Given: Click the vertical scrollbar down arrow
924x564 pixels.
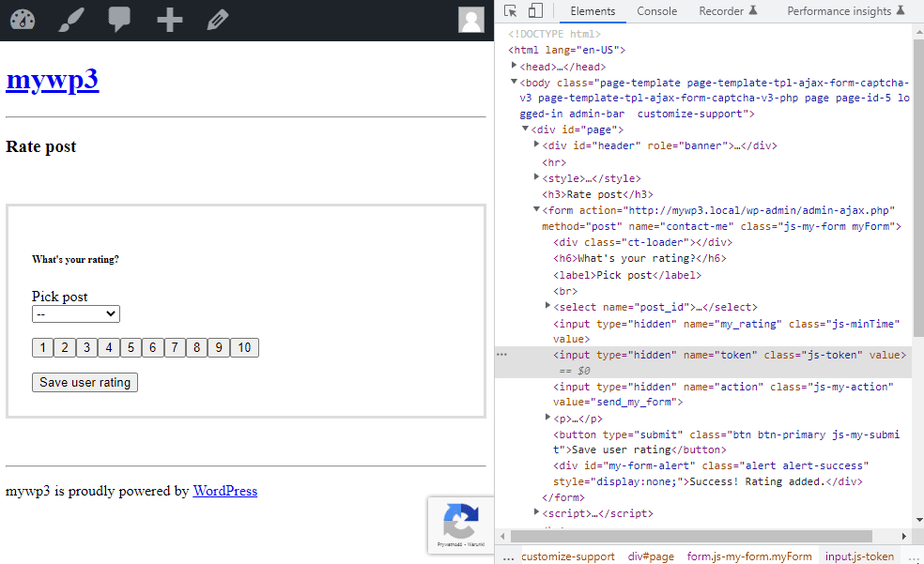Looking at the screenshot, I should [918, 520].
